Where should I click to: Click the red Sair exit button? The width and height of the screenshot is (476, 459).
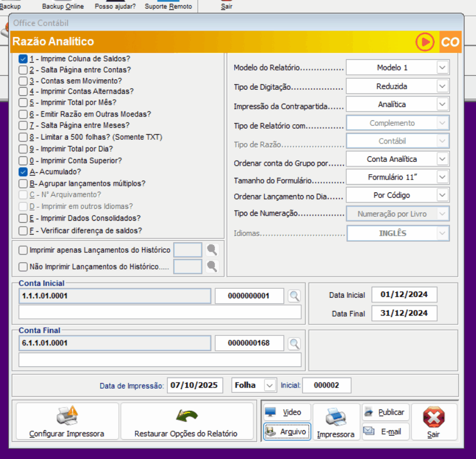(434, 422)
